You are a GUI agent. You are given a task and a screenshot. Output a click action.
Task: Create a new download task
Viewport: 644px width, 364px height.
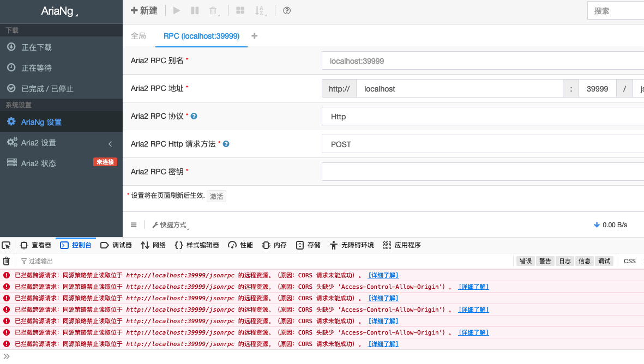point(143,10)
